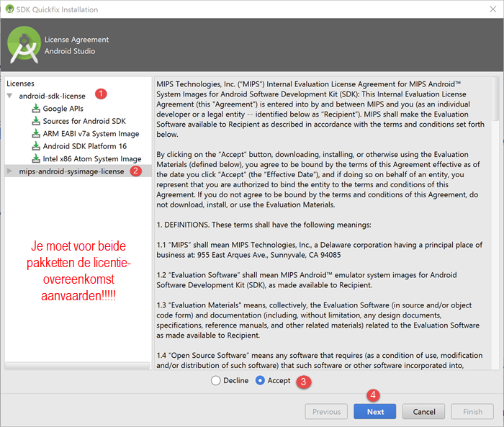Select Sources for Android SDK row
This screenshot has height=427, width=504.
(x=84, y=121)
